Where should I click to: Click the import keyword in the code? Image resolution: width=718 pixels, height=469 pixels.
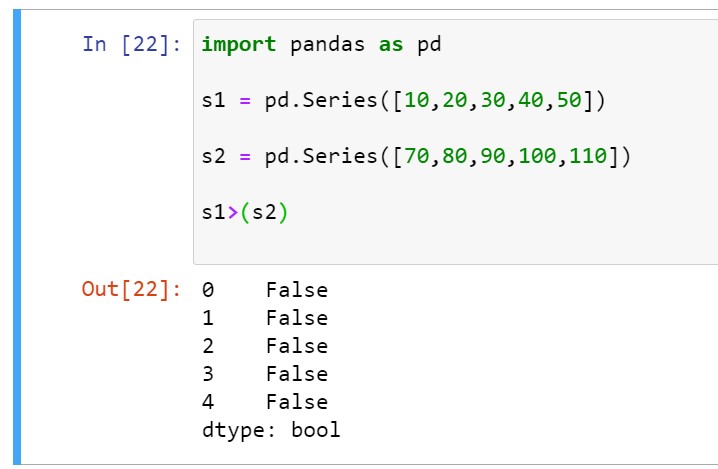(x=239, y=45)
